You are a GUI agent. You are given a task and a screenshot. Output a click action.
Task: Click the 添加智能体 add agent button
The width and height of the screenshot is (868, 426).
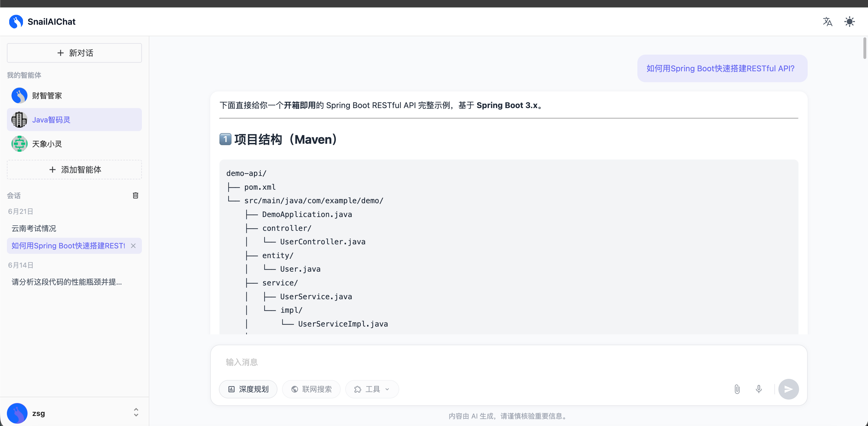click(x=74, y=170)
